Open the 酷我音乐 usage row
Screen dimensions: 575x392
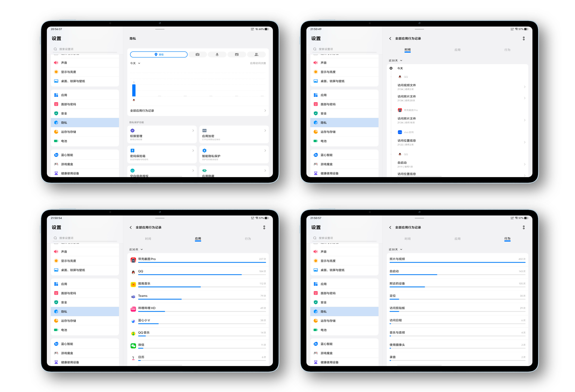(x=198, y=284)
